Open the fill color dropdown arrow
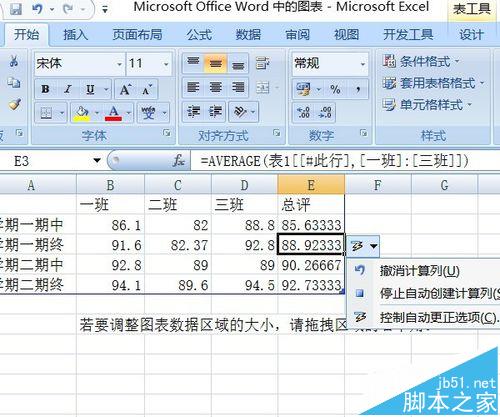The height and width of the screenshot is (417, 500). pos(97,113)
